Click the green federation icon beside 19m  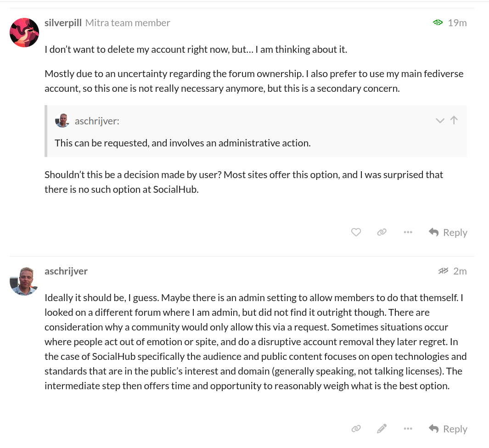point(438,22)
